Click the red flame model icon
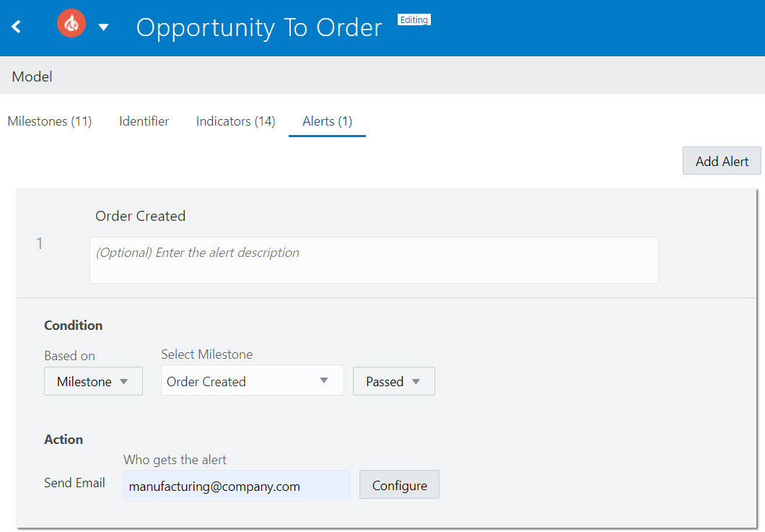Screen dimensions: 765x532 point(71,23)
